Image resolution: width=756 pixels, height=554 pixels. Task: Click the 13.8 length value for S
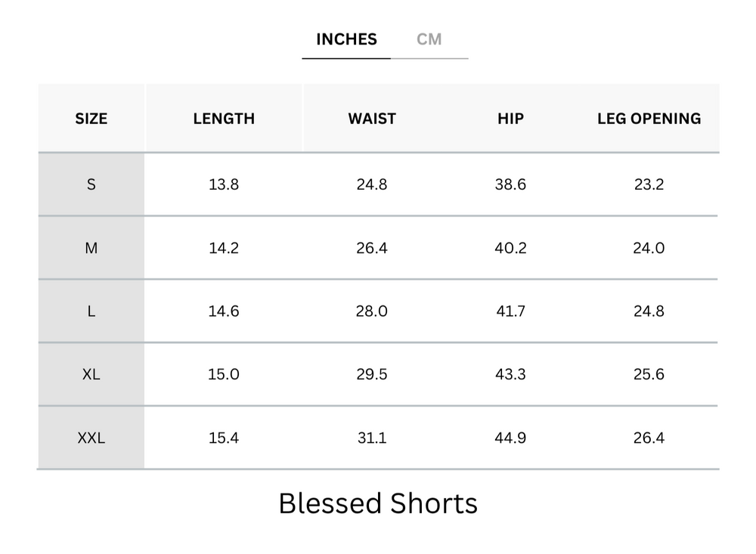(224, 184)
